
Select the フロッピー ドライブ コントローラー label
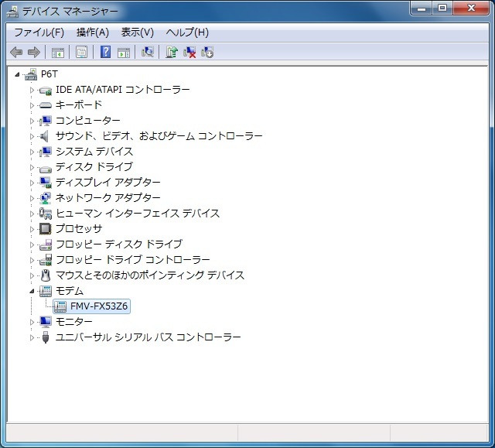pos(132,260)
